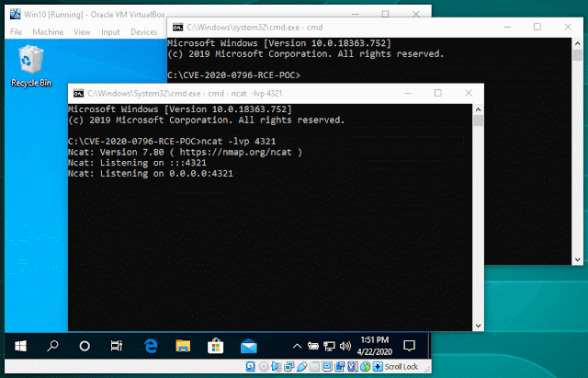Image resolution: width=588 pixels, height=378 pixels.
Task: Open the Mail app from the taskbar
Action: (x=248, y=346)
